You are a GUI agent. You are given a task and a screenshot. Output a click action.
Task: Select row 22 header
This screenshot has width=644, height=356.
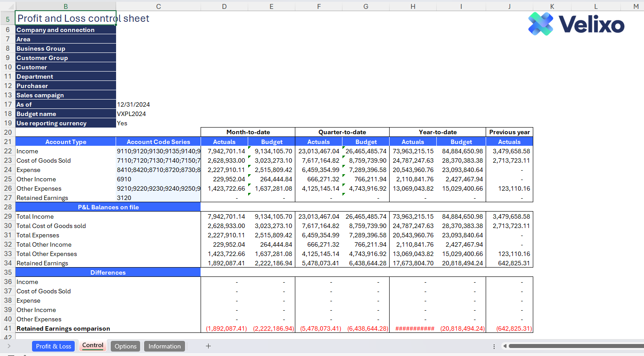click(8, 151)
